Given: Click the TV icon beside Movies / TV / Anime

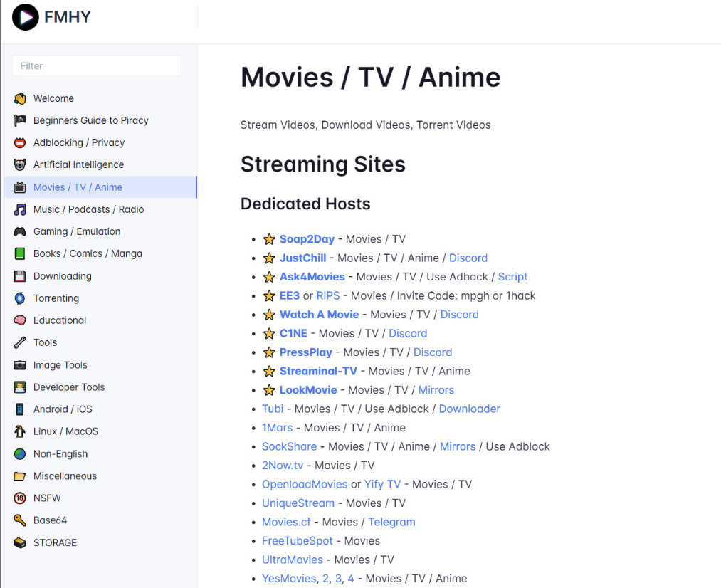Looking at the screenshot, I should [20, 187].
